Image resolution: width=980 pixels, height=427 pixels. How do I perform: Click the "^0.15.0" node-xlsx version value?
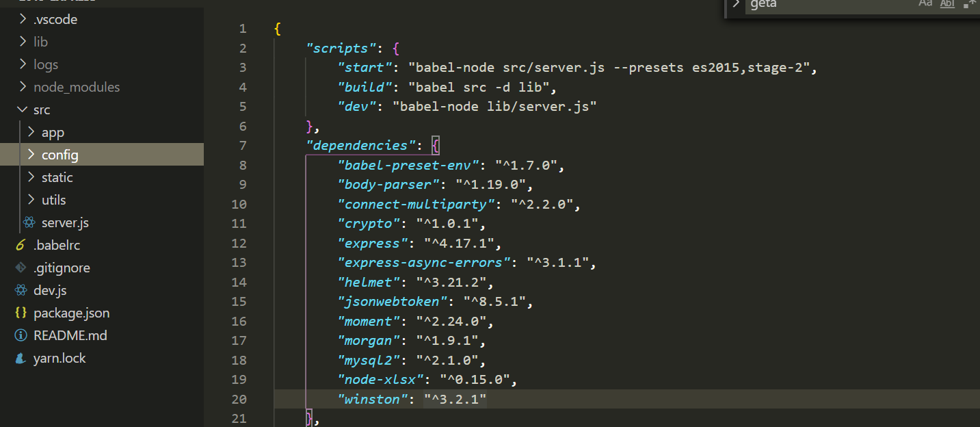[x=475, y=380]
